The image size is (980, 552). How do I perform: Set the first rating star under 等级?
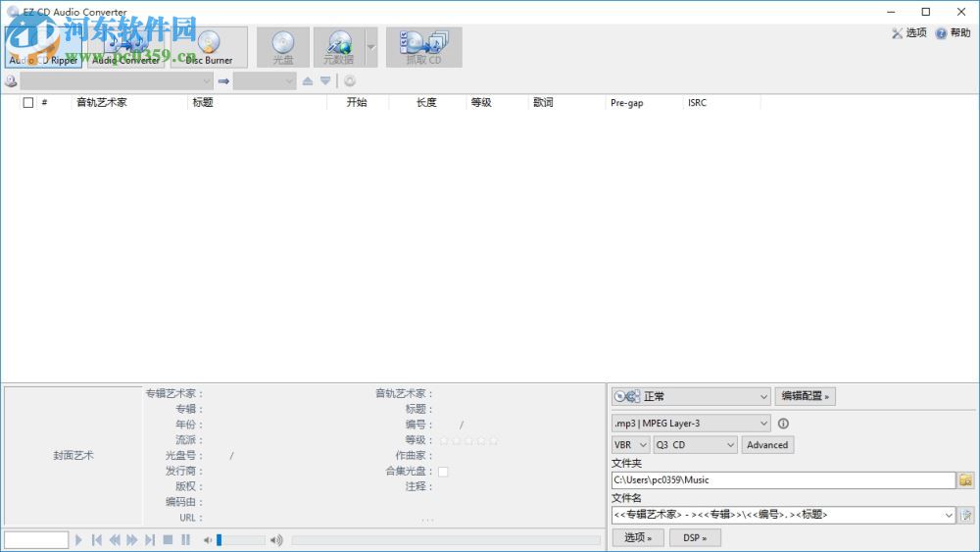click(x=444, y=441)
